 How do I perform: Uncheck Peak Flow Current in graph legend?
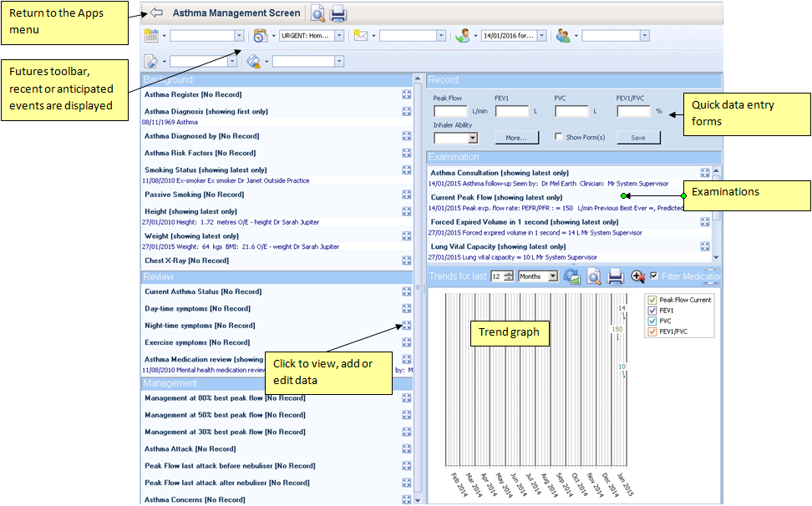tap(652, 300)
